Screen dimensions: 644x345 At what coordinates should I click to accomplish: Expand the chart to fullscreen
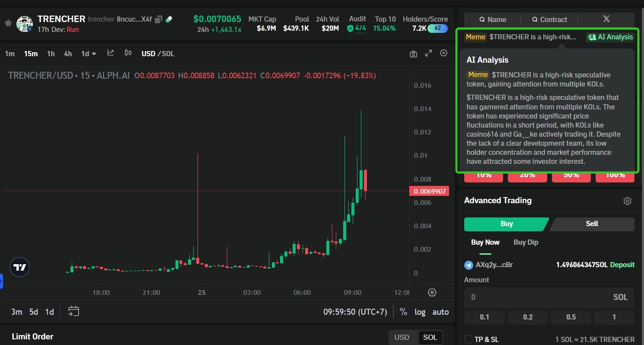pyautogui.click(x=428, y=53)
